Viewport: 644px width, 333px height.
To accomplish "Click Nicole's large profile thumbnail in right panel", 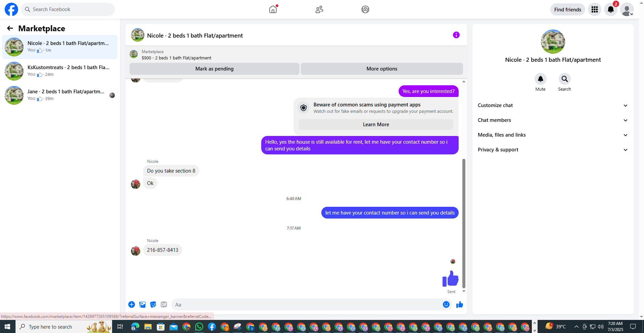I will [553, 42].
